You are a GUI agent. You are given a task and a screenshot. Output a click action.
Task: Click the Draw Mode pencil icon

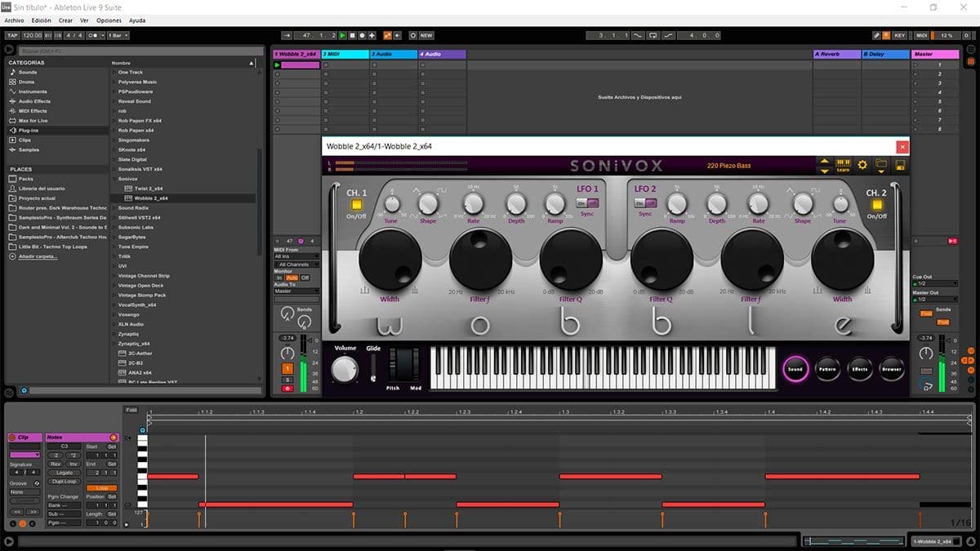[x=876, y=35]
